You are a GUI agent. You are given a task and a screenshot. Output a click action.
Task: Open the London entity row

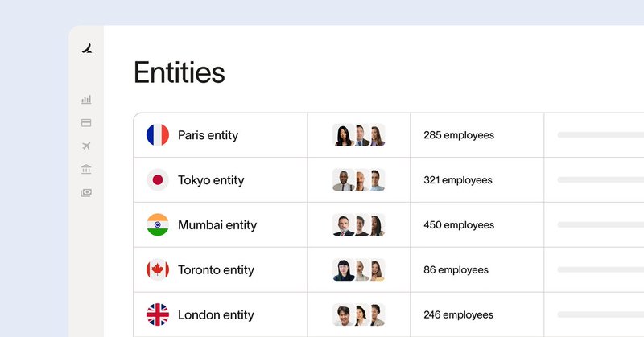point(389,314)
